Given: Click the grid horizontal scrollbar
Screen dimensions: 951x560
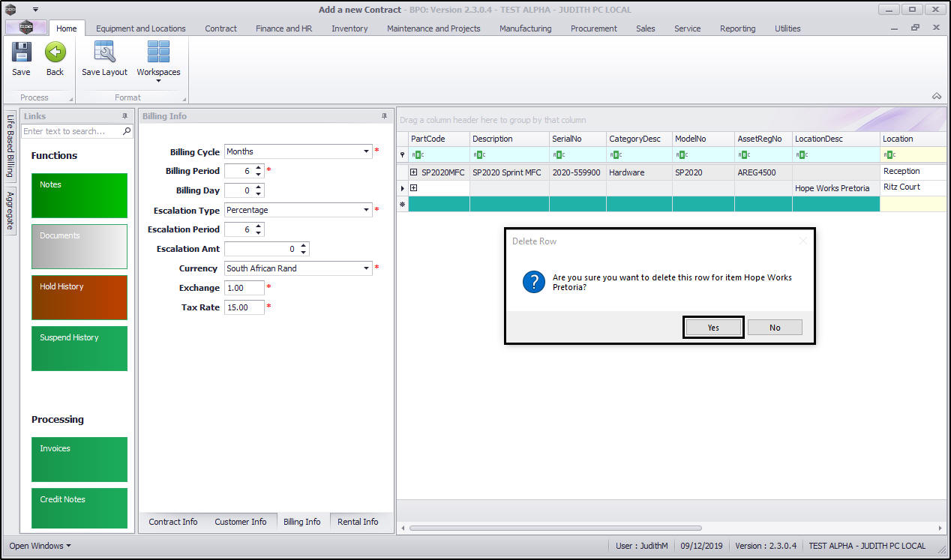Looking at the screenshot, I should point(556,528).
